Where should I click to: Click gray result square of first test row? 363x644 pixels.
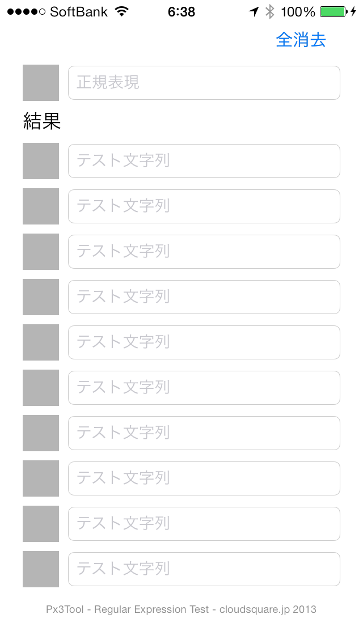tap(41, 161)
